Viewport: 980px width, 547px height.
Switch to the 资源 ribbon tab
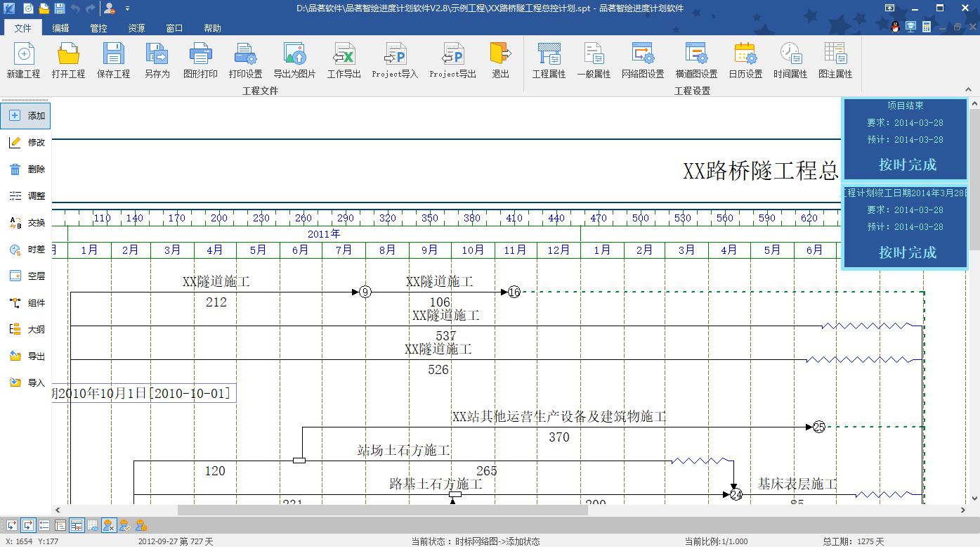click(x=137, y=28)
